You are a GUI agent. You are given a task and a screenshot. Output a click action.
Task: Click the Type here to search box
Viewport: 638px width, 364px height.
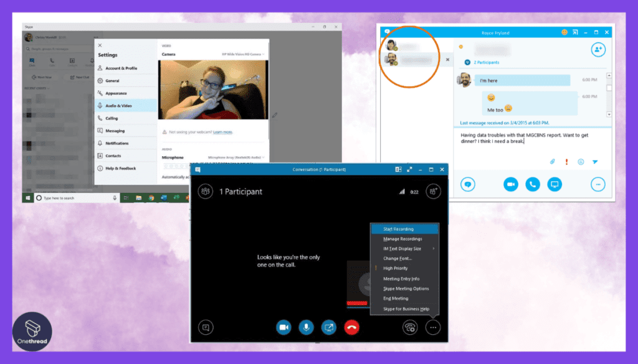77,198
